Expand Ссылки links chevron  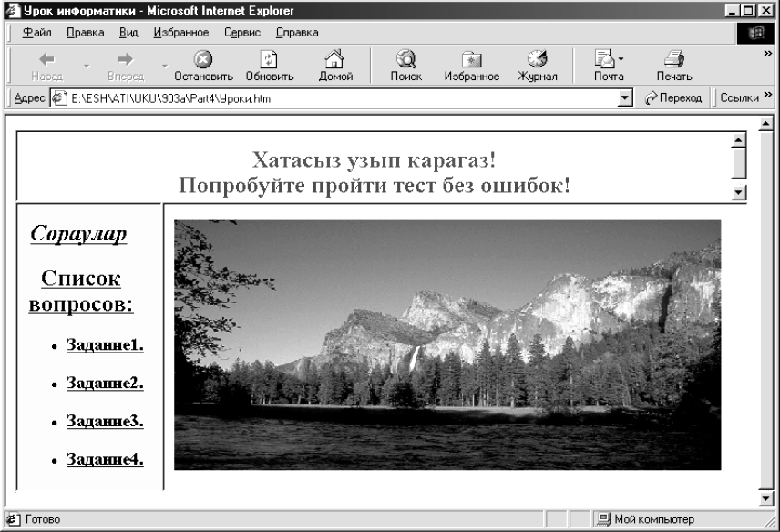click(768, 95)
